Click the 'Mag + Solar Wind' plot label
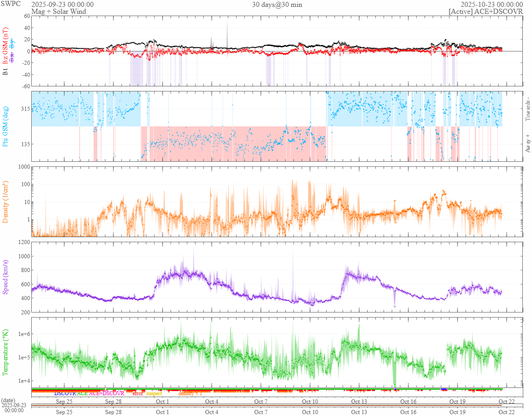The image size is (532, 415). point(59,11)
